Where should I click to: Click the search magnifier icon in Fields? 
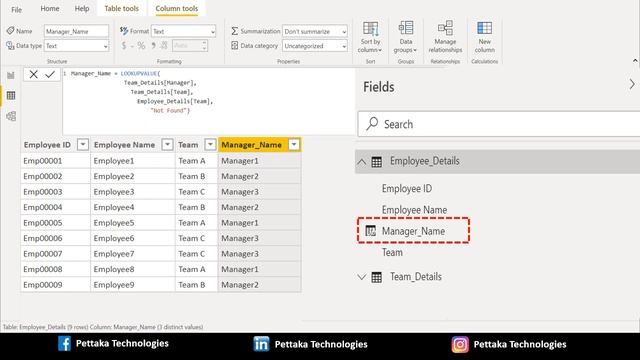(372, 124)
